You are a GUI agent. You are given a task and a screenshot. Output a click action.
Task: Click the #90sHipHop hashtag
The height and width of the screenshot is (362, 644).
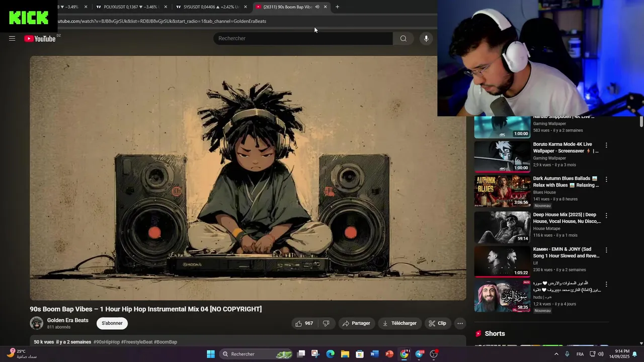(x=107, y=342)
